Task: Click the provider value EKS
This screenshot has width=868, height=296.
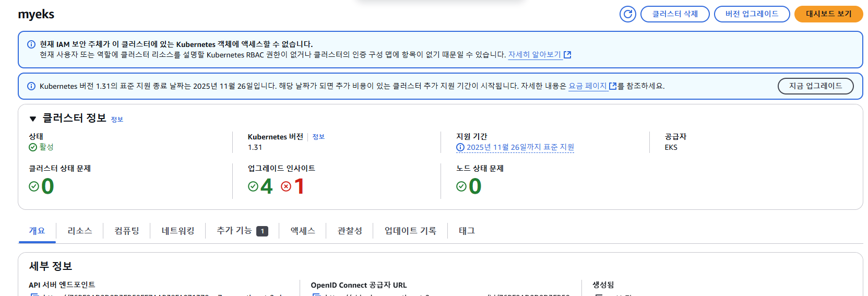Action: [671, 147]
